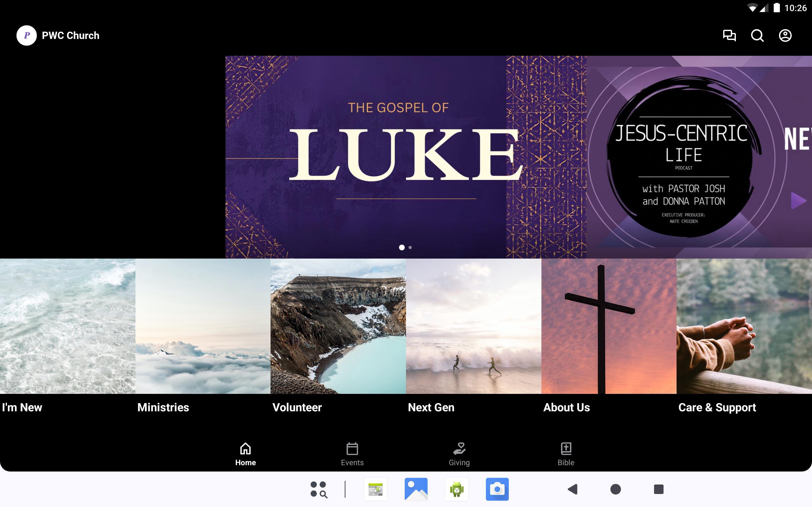This screenshot has height=507, width=812.
Task: Open the app drawer search icon
Action: coord(318,489)
